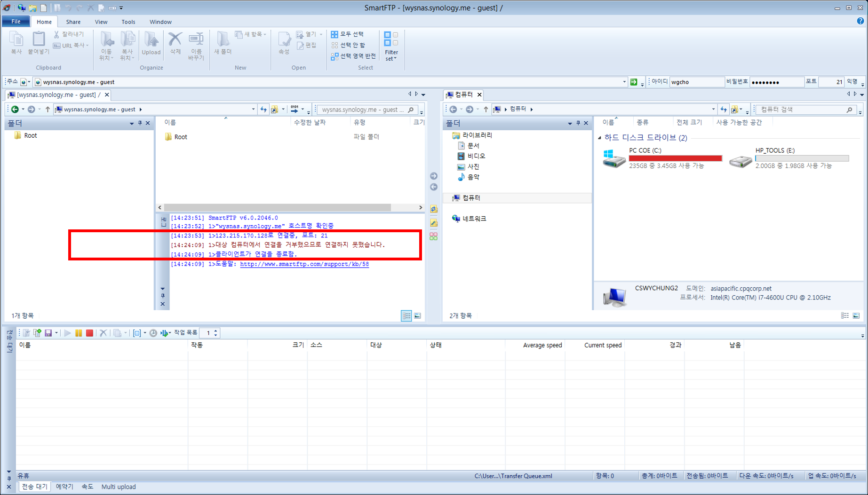Click the left-arrow transfer icon between panes
The height and width of the screenshot is (495, 868).
pyautogui.click(x=434, y=187)
